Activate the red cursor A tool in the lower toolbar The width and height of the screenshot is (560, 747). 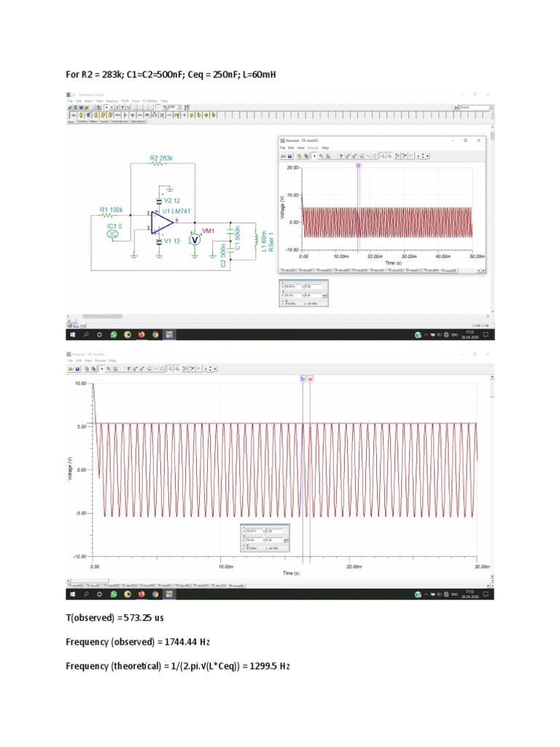171,368
